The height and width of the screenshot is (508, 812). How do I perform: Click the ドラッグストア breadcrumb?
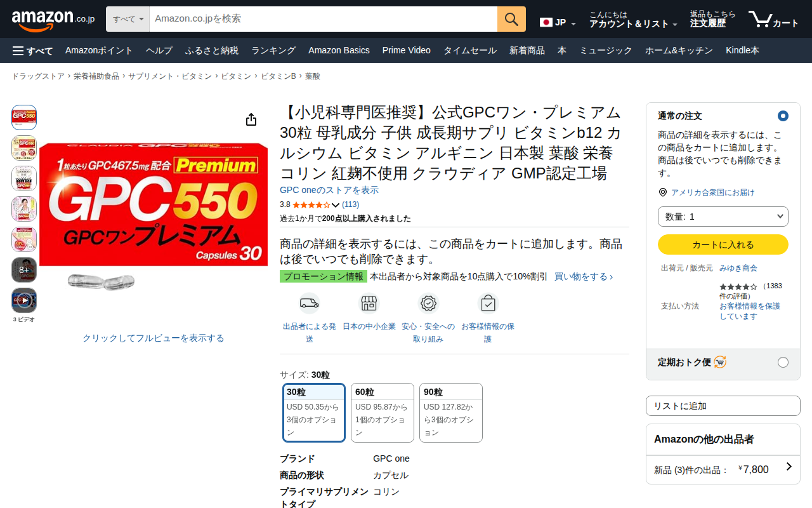pos(38,76)
